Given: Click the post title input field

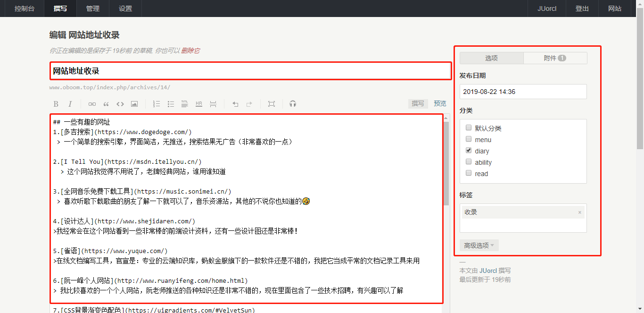Looking at the screenshot, I should (x=251, y=71).
